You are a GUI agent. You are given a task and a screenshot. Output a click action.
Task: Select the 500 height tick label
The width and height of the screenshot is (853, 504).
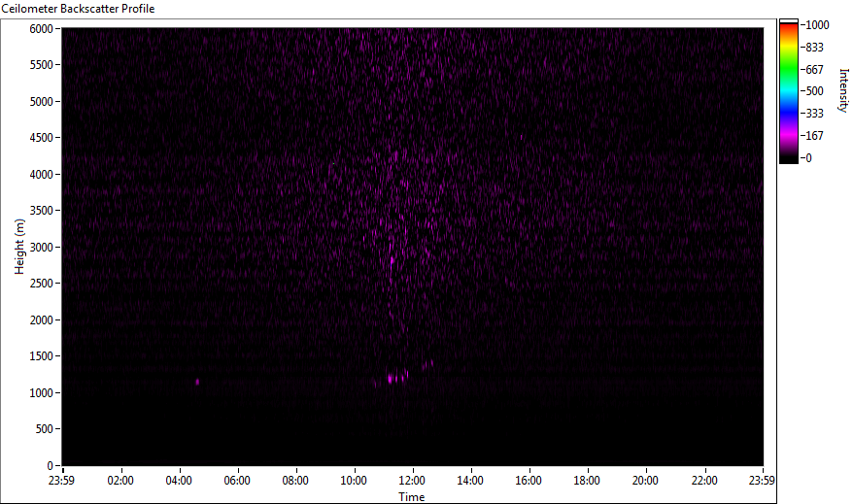point(44,429)
